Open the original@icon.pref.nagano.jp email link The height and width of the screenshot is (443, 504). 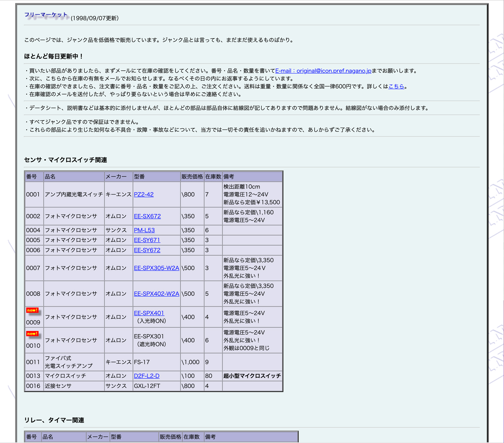tap(323, 71)
